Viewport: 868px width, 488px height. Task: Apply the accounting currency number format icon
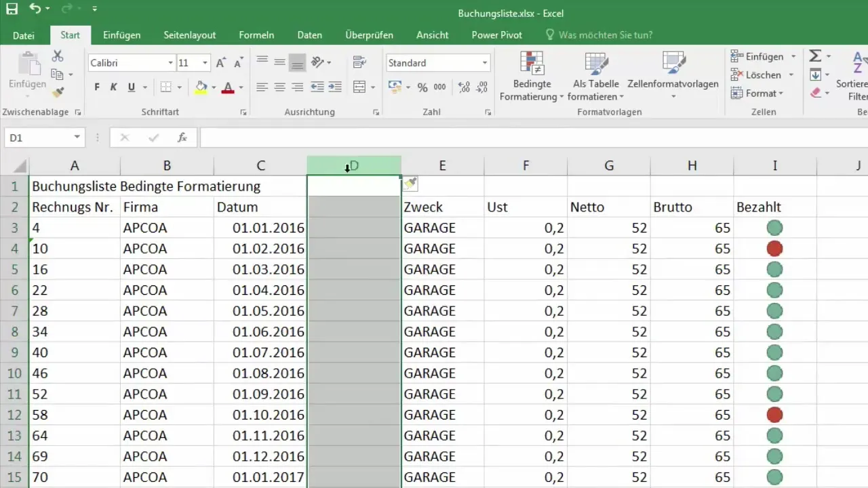[394, 87]
